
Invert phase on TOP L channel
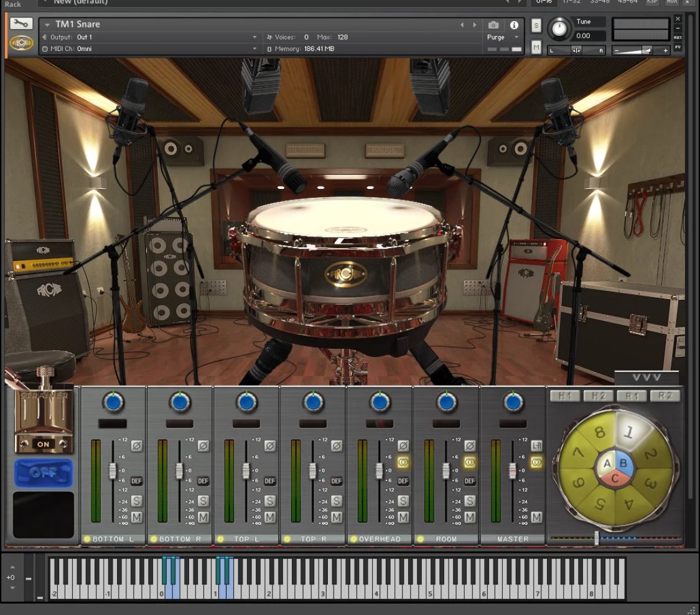269,446
